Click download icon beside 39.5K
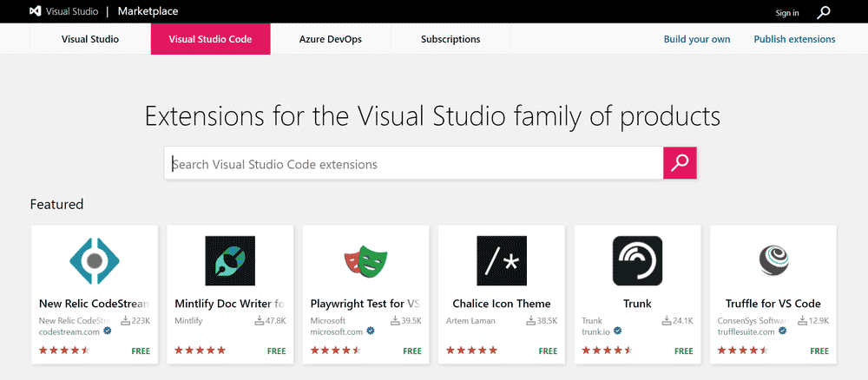 pos(395,320)
